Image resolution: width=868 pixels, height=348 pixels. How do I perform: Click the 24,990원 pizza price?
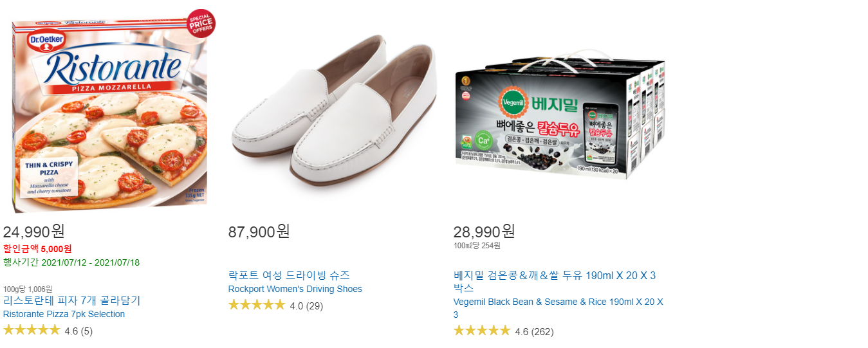click(x=34, y=231)
